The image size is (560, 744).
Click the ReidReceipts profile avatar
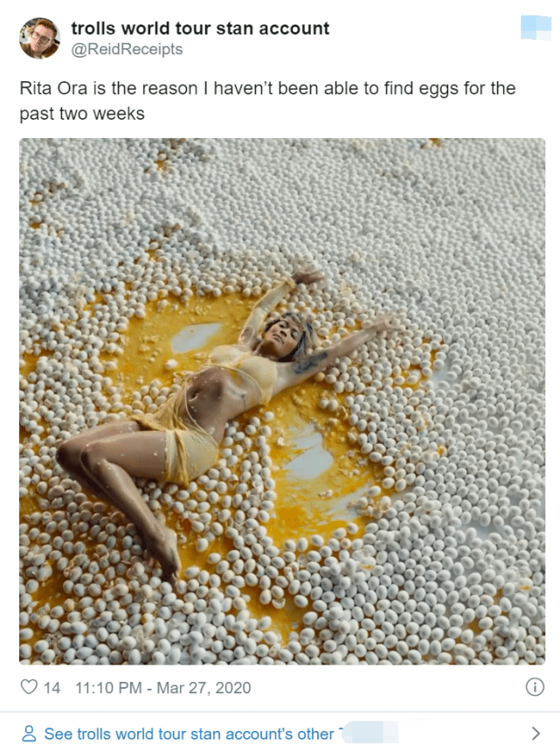[x=39, y=38]
